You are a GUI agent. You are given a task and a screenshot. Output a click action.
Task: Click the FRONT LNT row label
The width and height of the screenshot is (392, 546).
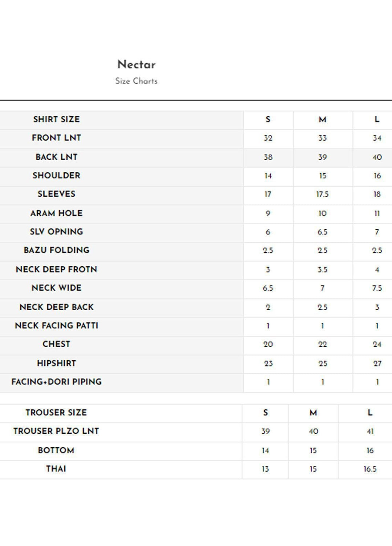point(56,138)
